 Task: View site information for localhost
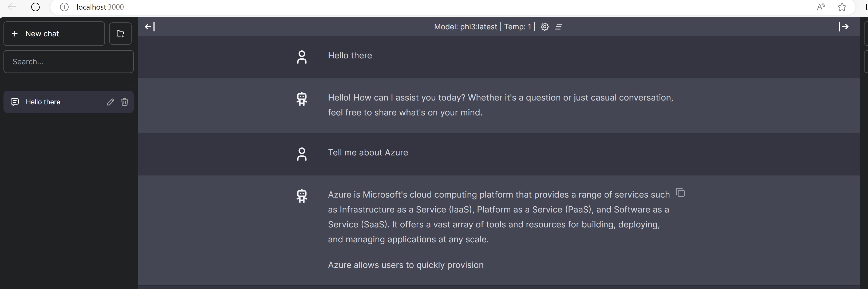[x=64, y=7]
